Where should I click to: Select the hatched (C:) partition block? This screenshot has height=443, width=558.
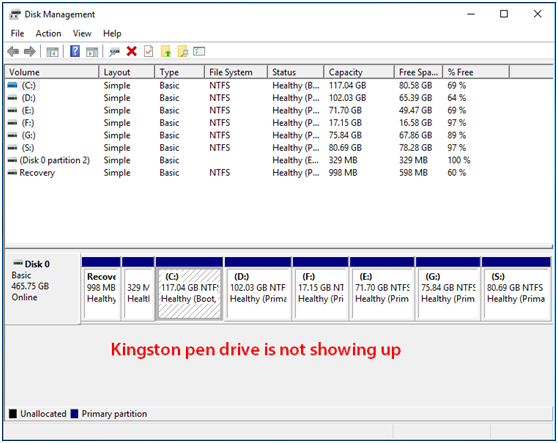(189, 288)
